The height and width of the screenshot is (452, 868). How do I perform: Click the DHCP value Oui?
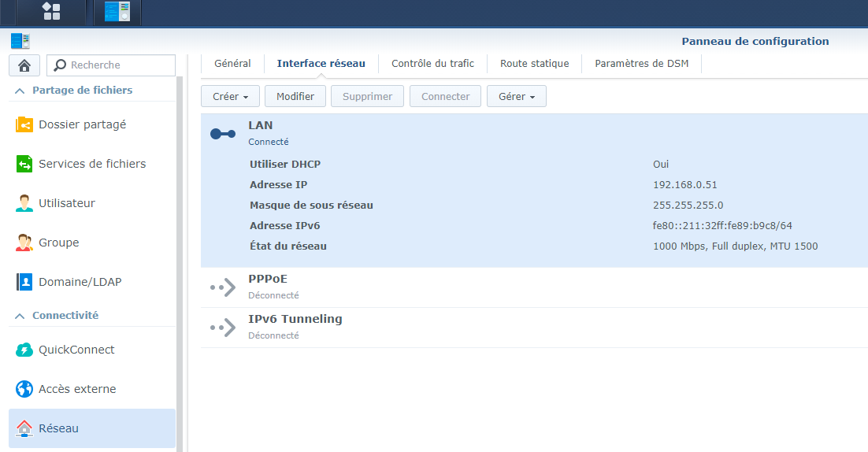pos(661,165)
